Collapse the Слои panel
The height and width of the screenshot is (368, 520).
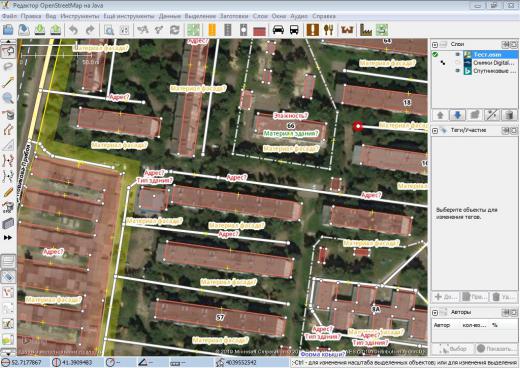click(x=435, y=44)
